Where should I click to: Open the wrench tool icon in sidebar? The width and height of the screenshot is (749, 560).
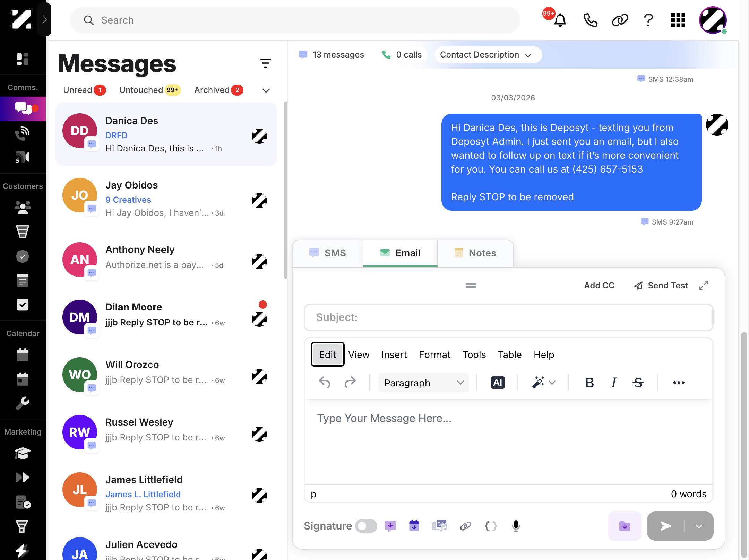[x=23, y=403]
